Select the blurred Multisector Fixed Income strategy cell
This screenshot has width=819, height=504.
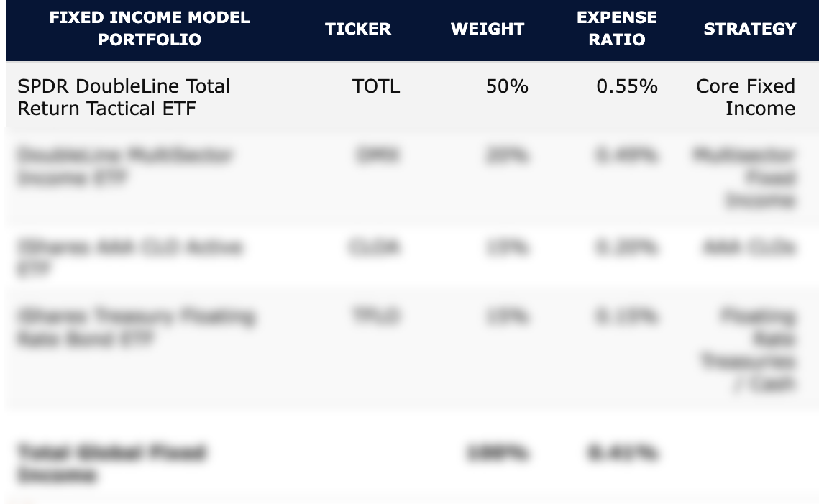[746, 177]
